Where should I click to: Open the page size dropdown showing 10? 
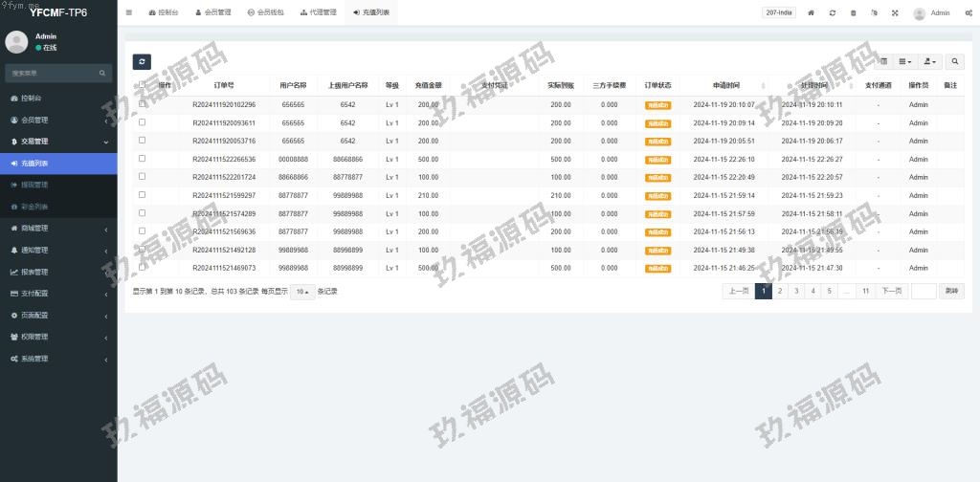tap(302, 292)
